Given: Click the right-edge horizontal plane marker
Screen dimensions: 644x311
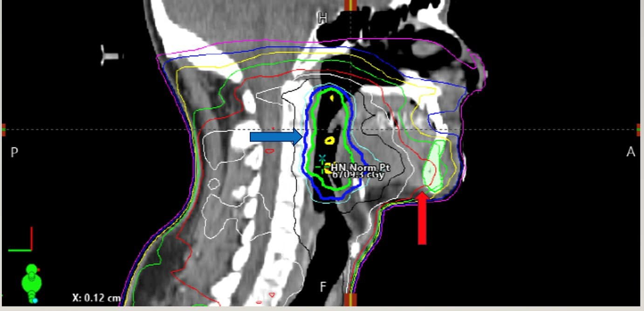Looking at the screenshot, I should [x=639, y=130].
